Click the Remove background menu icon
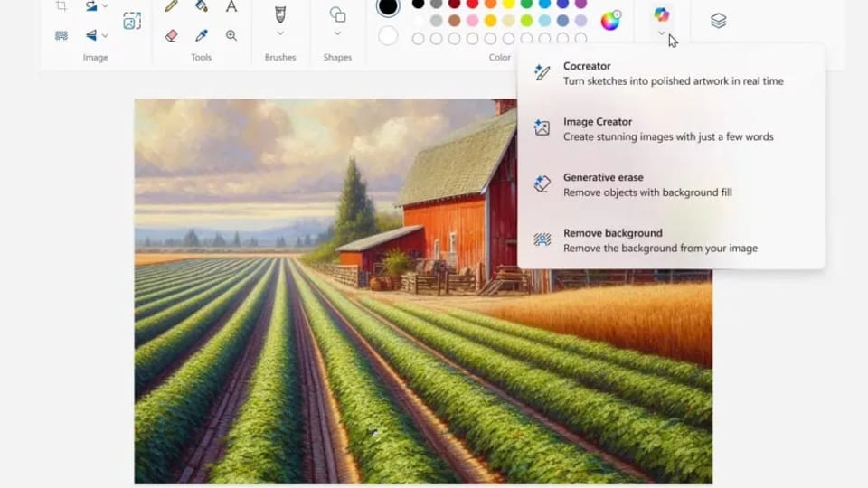The width and height of the screenshot is (868, 488). click(x=542, y=239)
